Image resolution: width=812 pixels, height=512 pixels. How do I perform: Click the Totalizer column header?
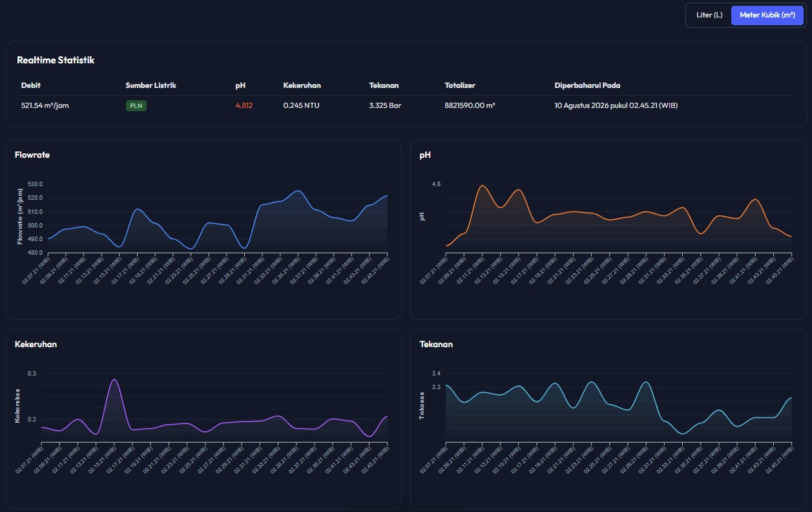click(x=460, y=85)
